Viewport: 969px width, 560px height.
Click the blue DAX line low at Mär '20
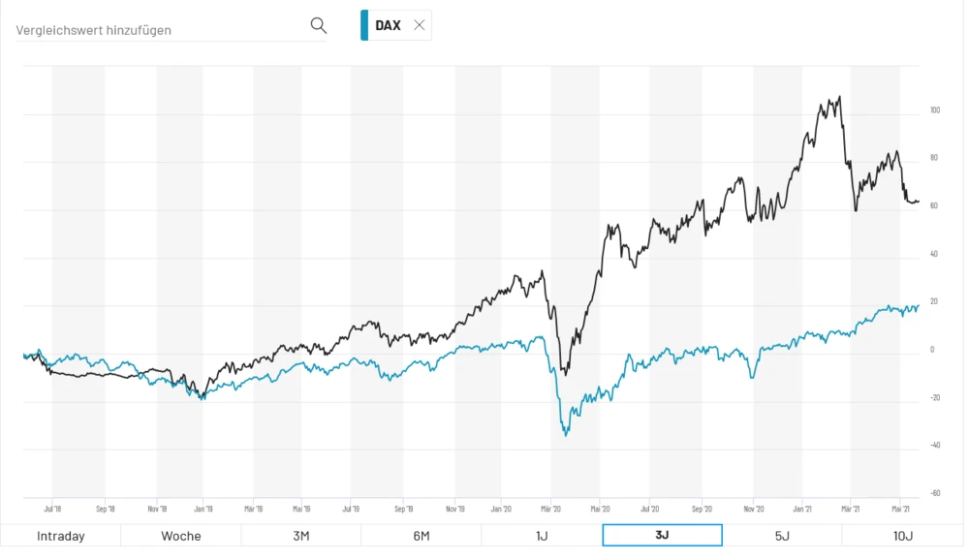[566, 434]
